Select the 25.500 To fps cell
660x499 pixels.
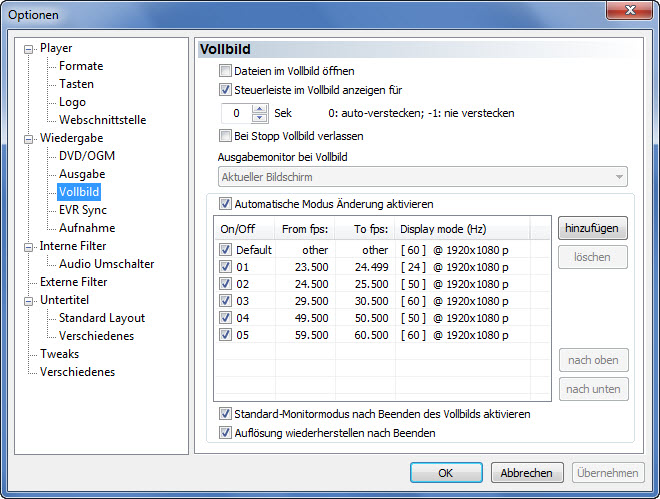click(371, 284)
